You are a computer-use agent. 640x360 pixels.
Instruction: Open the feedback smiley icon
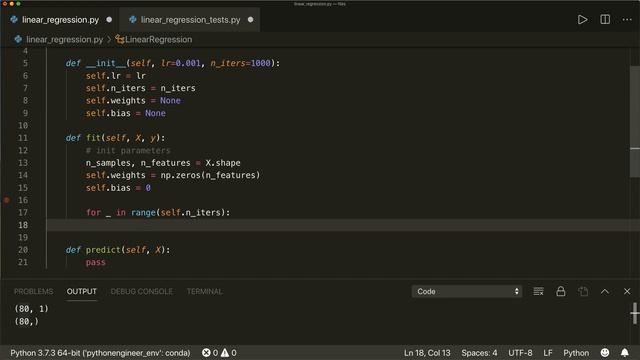pyautogui.click(x=605, y=353)
